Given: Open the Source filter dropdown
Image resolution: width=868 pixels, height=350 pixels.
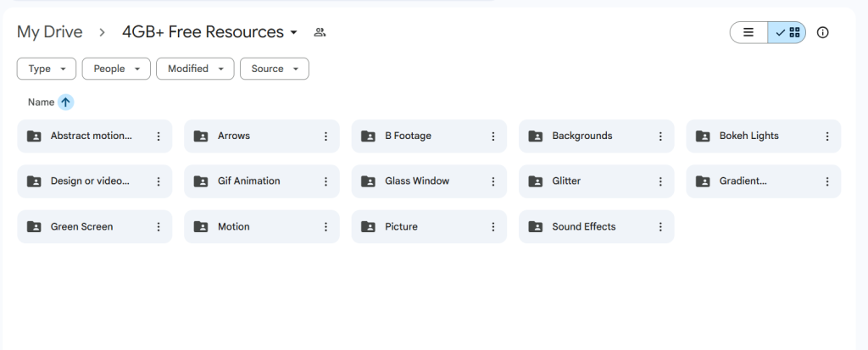Looking at the screenshot, I should coord(275,69).
